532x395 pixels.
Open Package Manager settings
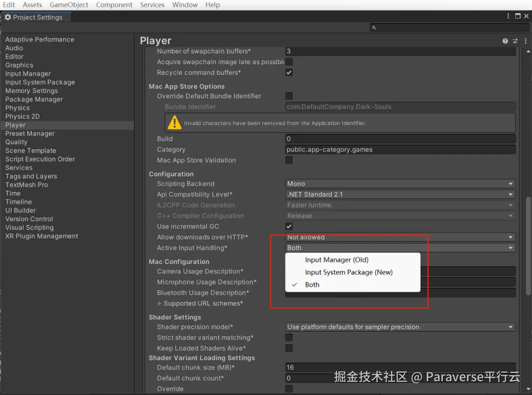[x=34, y=99]
